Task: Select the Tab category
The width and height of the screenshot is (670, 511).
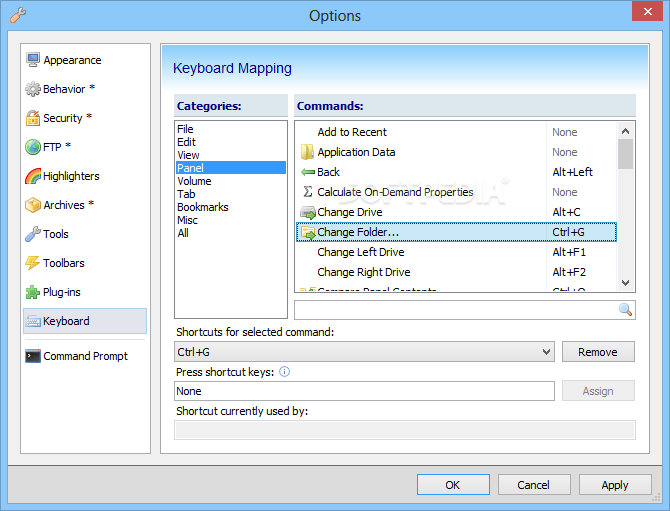Action: (x=231, y=194)
